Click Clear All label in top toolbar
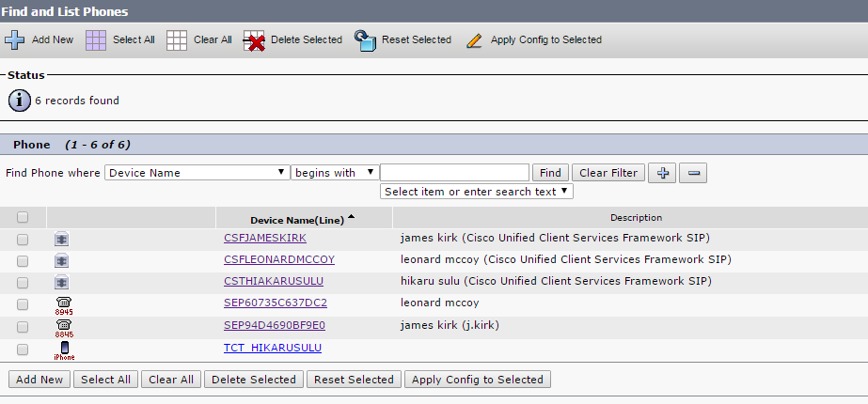Image resolution: width=868 pixels, height=404 pixels. [213, 39]
